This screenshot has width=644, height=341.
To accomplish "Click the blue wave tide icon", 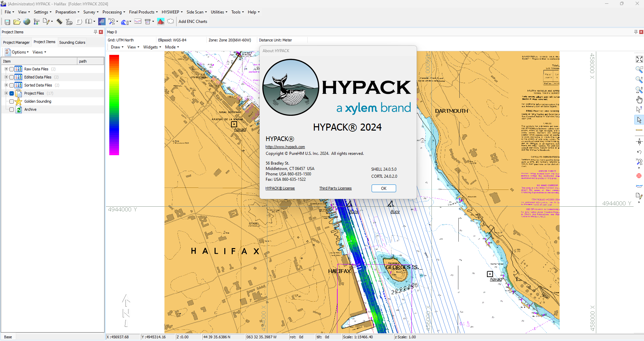I will click(x=125, y=22).
